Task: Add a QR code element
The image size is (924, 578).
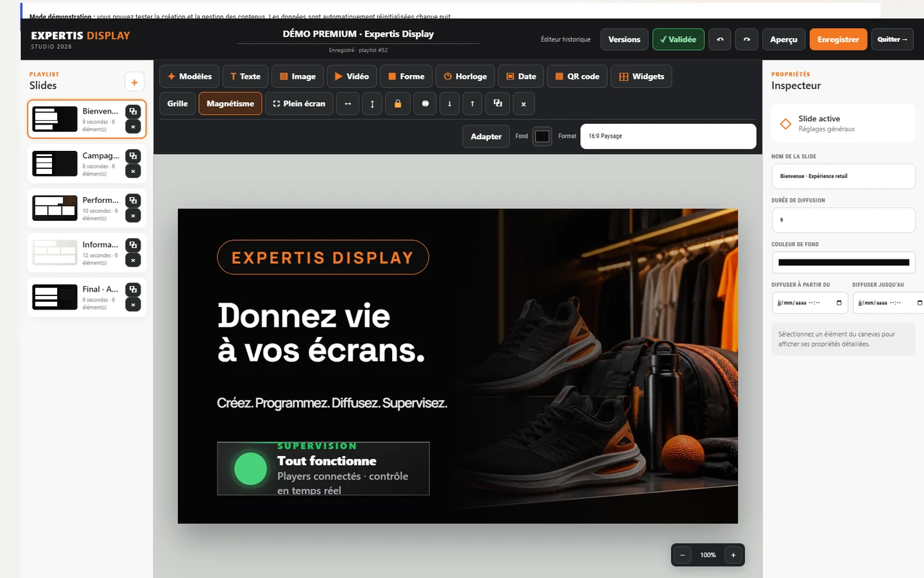Action: point(577,76)
